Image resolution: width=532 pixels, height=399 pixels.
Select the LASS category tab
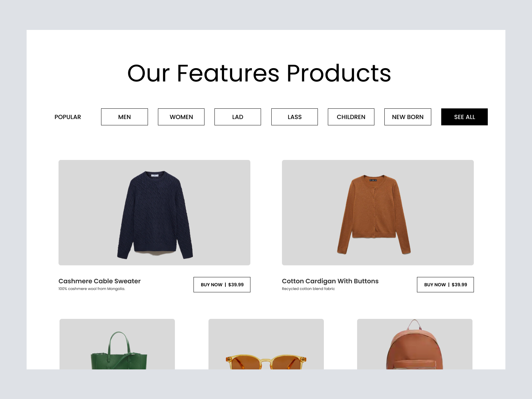pos(295,117)
